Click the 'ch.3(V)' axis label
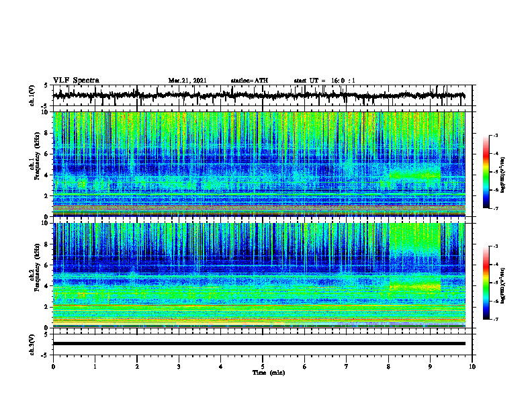Image resolution: width=532 pixels, height=411 pixels. [x=32, y=345]
